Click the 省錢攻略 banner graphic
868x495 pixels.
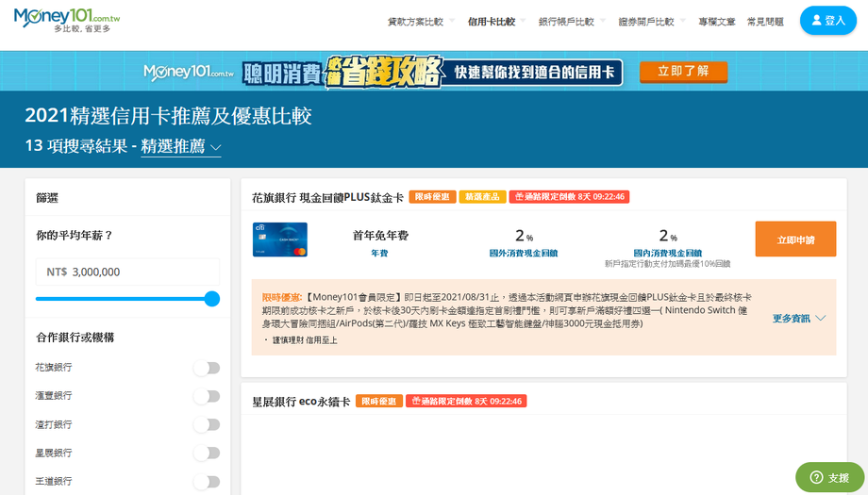(383, 72)
